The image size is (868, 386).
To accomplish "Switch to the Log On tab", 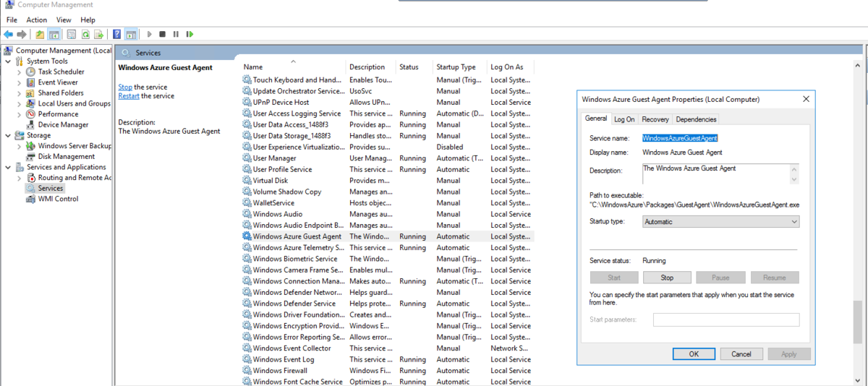I will click(624, 119).
